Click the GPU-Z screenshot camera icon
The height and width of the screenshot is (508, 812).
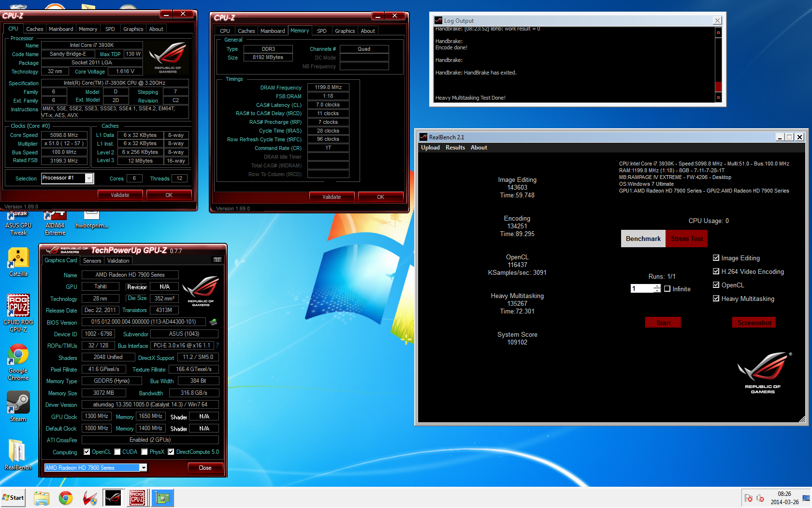[217, 260]
